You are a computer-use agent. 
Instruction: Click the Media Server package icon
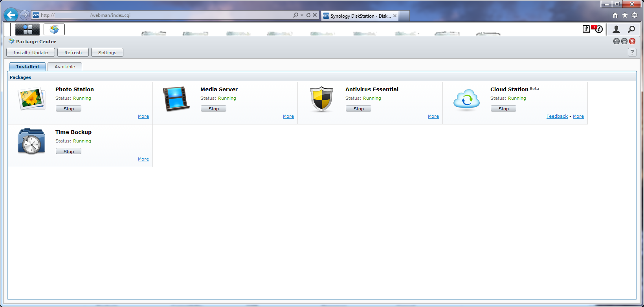176,99
